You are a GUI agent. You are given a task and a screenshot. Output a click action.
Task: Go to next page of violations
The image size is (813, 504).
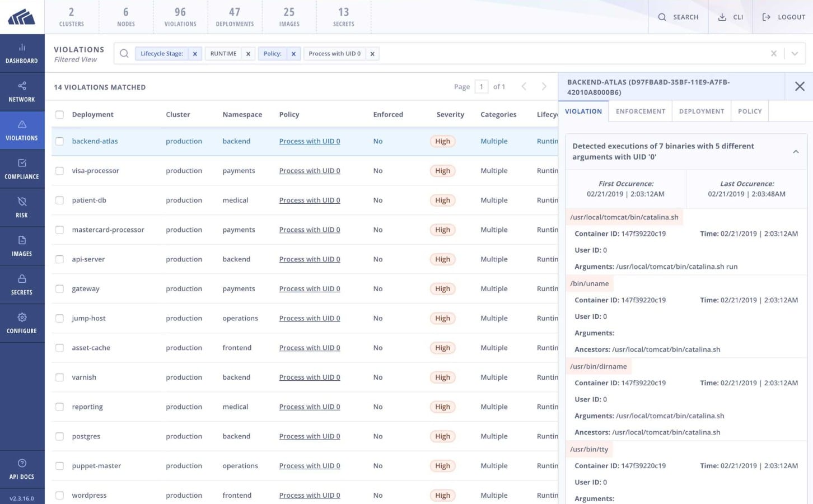(544, 86)
